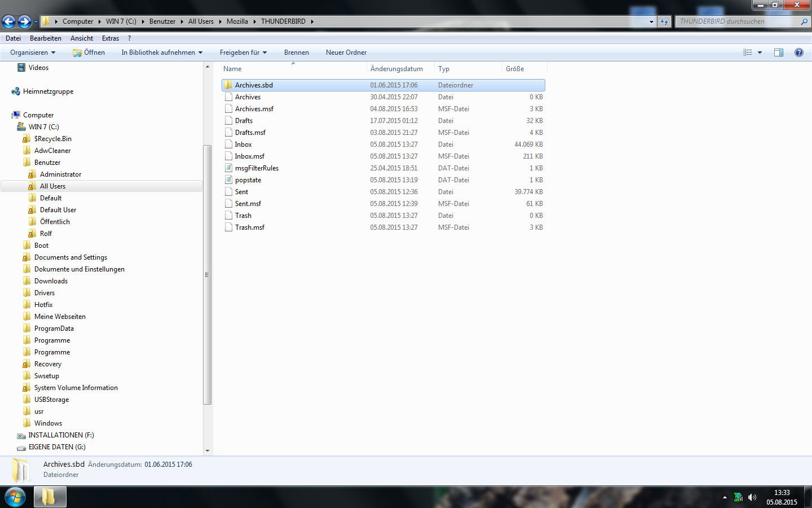
Task: Open the Bearbeiten menu
Action: click(46, 38)
